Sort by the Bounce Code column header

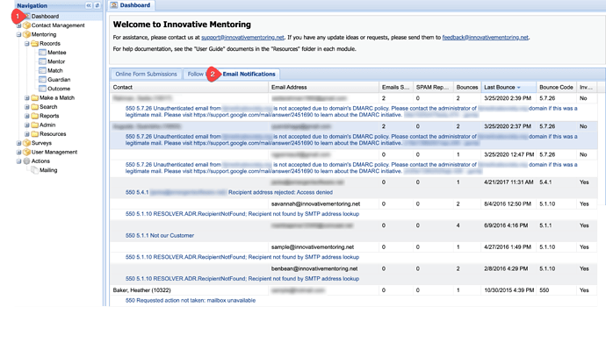tap(556, 87)
